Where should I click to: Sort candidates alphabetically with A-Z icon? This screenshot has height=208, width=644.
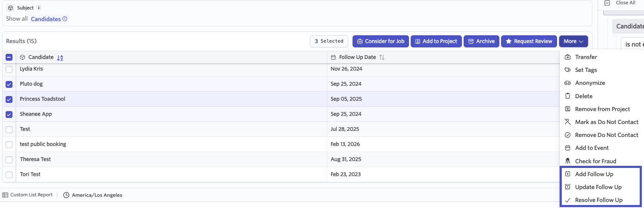60,57
